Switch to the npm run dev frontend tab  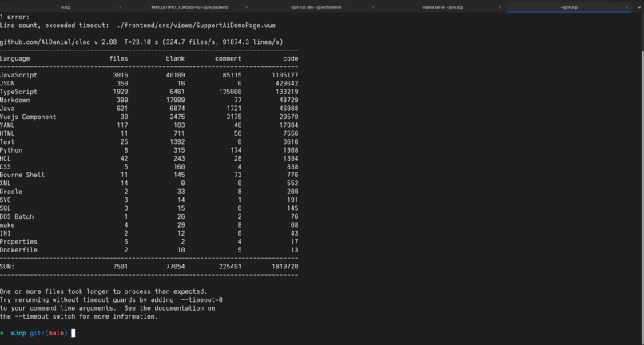[316, 7]
